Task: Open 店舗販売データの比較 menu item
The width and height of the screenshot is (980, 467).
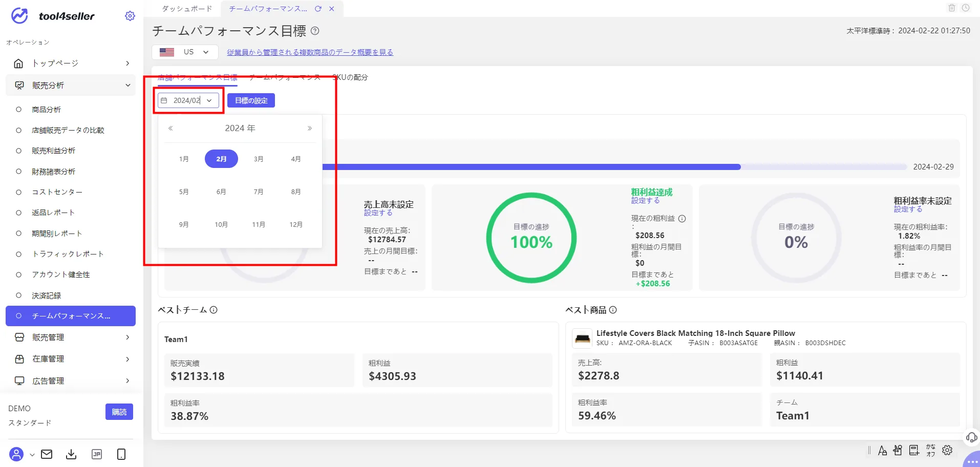Action: pos(68,130)
